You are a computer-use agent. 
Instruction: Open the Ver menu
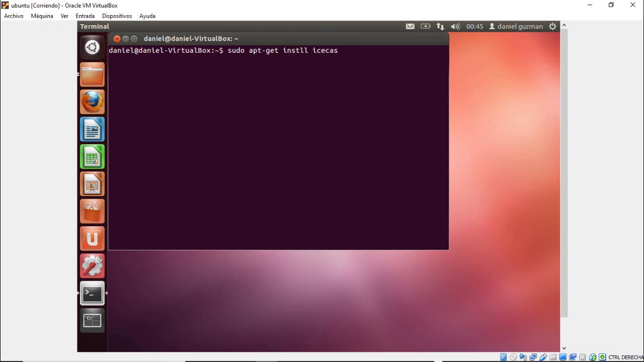[64, 16]
